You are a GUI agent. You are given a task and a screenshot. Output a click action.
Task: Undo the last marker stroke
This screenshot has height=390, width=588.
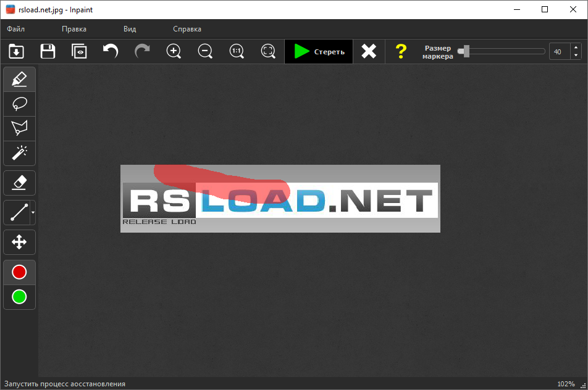tap(111, 51)
